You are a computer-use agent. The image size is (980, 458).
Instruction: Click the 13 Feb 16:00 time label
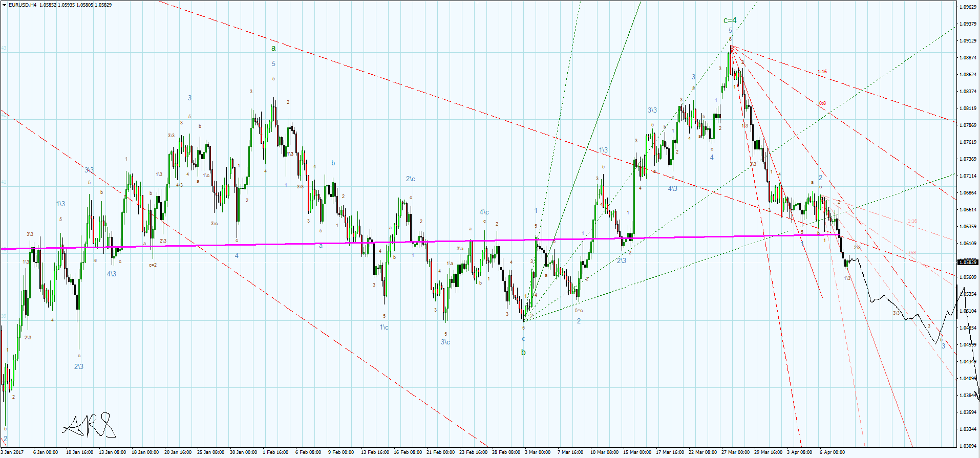pos(374,452)
